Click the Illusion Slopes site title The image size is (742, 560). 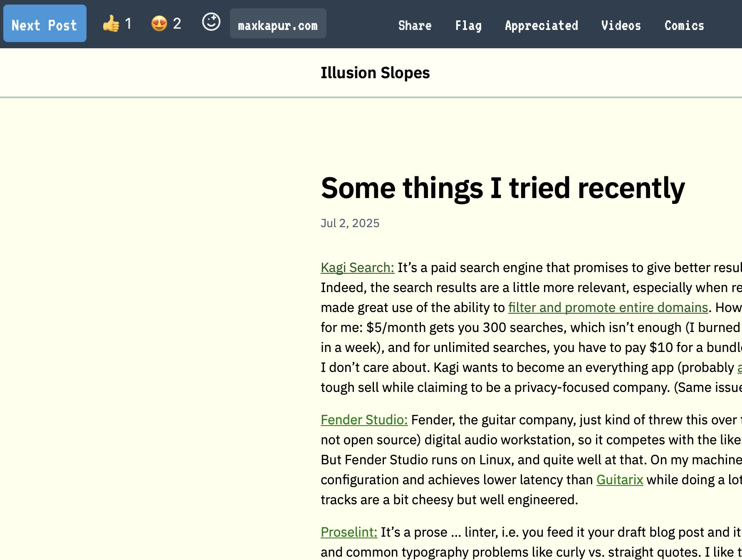(x=375, y=73)
